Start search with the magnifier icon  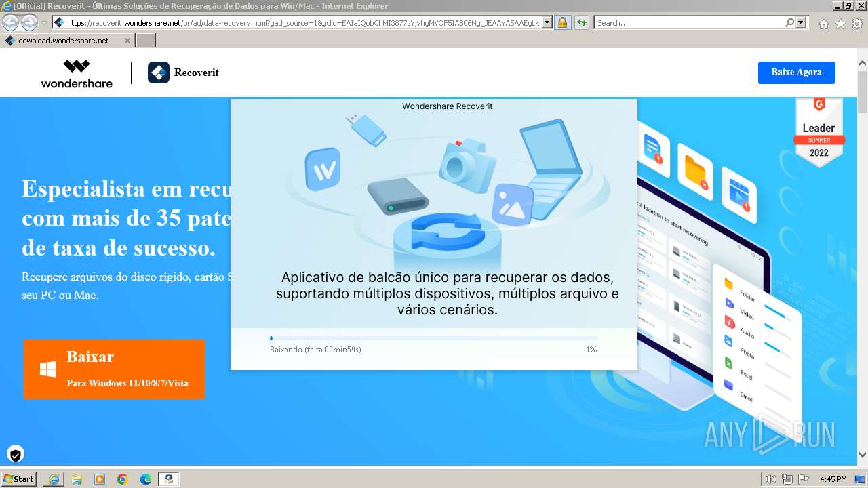click(789, 23)
